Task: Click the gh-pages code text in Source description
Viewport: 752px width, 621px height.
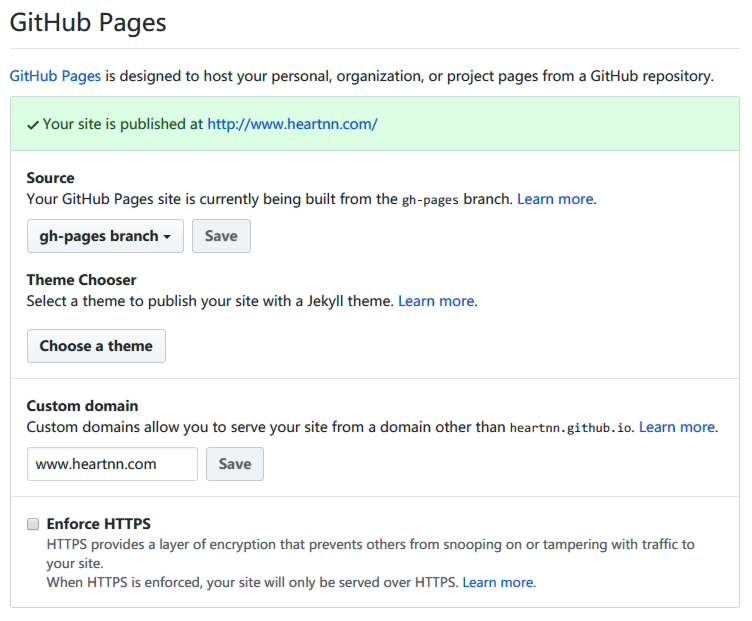Action: point(430,200)
